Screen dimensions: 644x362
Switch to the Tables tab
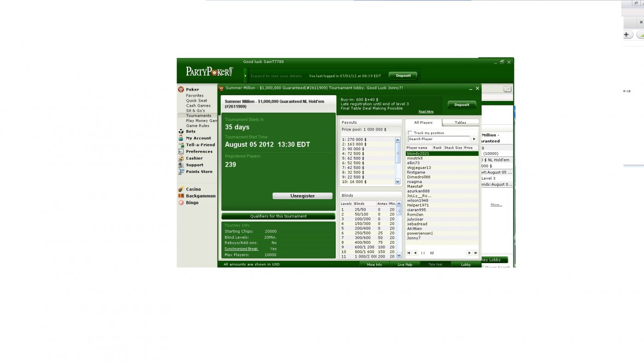tap(460, 123)
